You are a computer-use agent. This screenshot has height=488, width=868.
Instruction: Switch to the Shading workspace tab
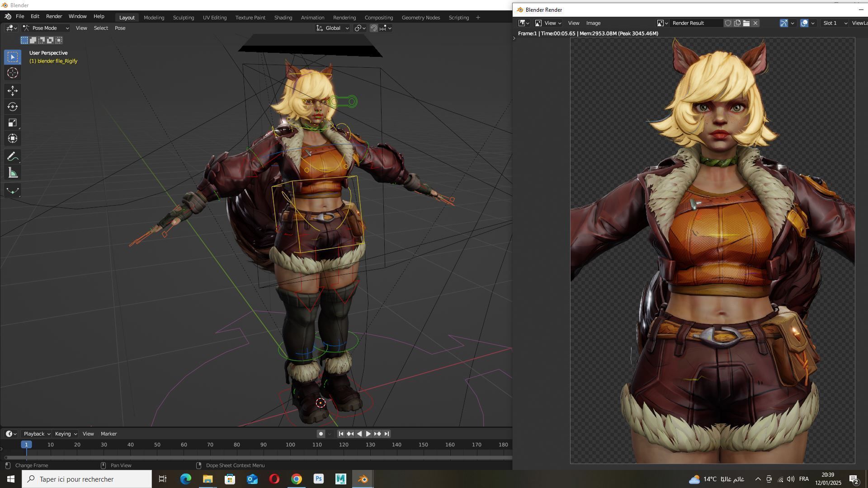point(283,18)
